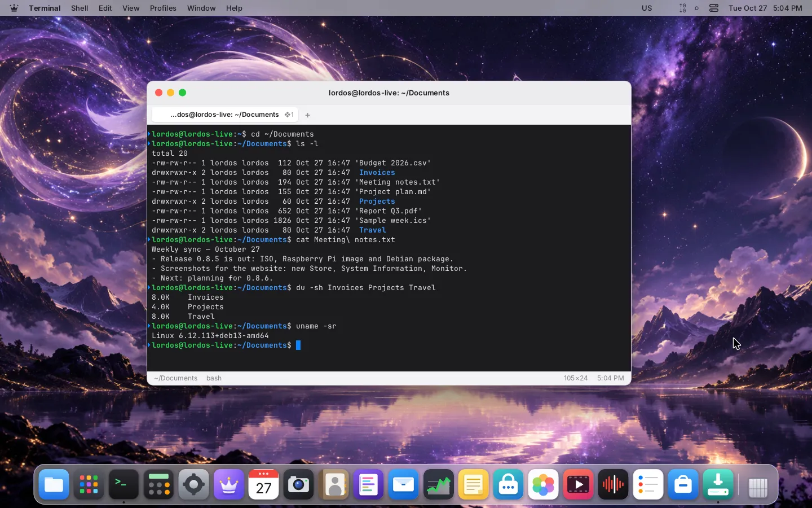This screenshot has height=508, width=812.
Task: Select the ~/Documents terminal tab
Action: click(x=225, y=115)
